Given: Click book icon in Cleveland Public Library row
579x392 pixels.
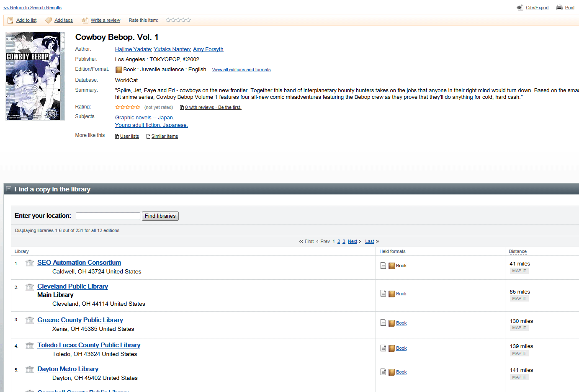Looking at the screenshot, I should coord(391,294).
